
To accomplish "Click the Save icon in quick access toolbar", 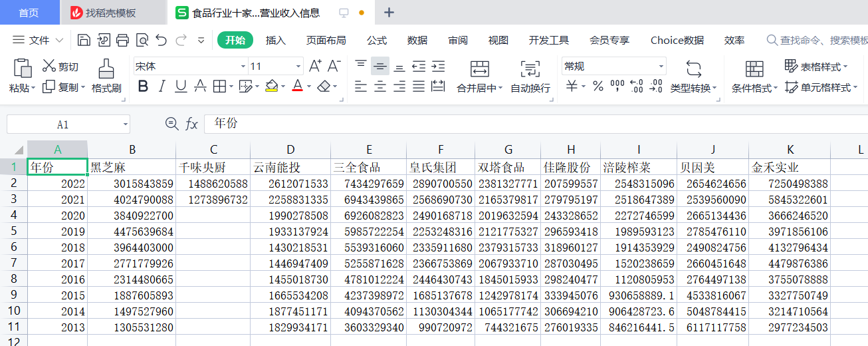I will [x=84, y=40].
